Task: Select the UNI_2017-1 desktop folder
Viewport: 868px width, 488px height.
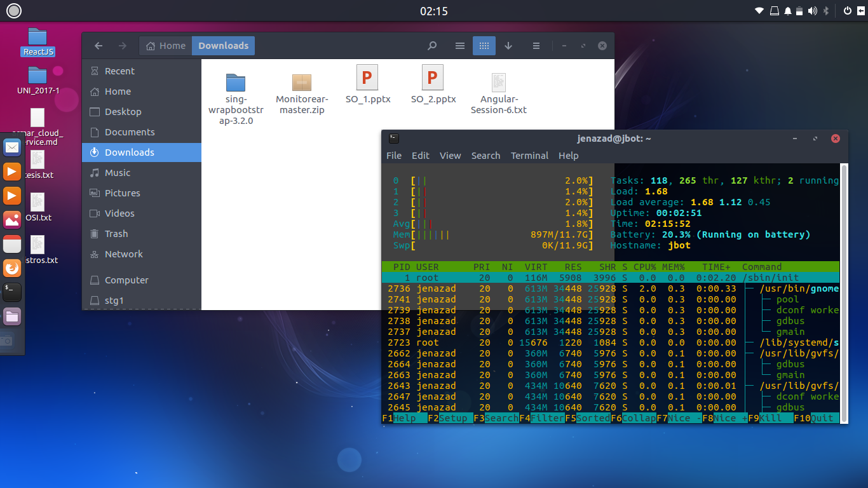Action: click(x=38, y=81)
